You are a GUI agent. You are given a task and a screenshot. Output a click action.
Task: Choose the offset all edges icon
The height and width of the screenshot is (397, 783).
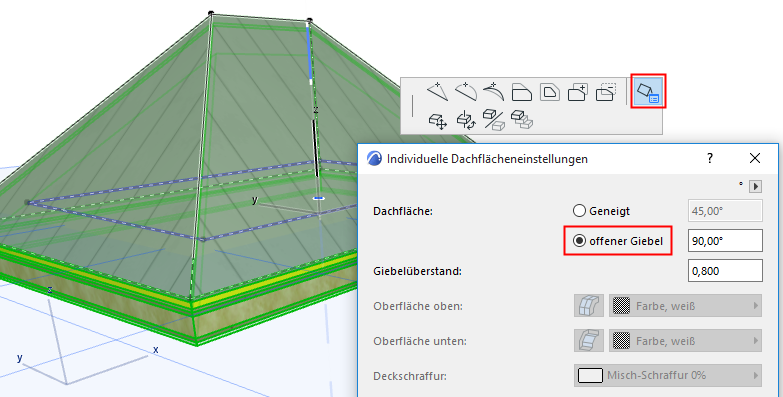[549, 92]
